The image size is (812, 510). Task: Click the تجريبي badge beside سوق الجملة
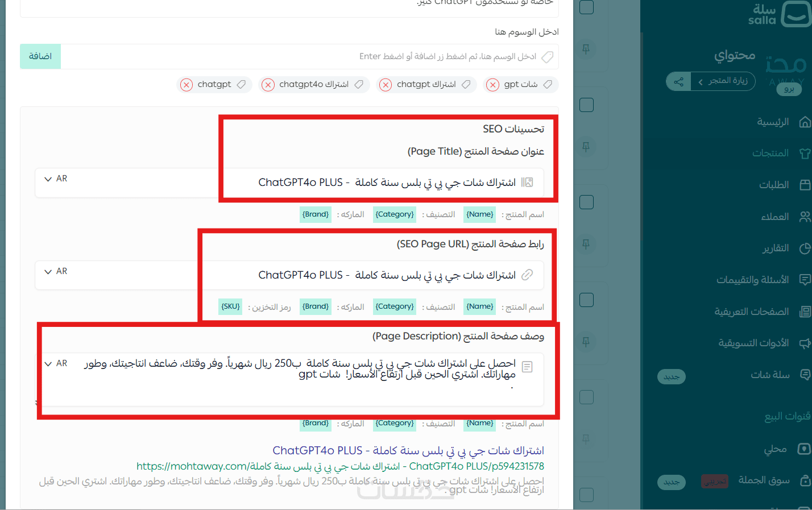(715, 482)
